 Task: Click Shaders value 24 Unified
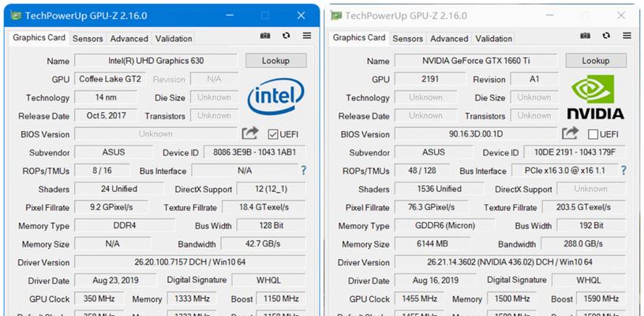tap(119, 189)
